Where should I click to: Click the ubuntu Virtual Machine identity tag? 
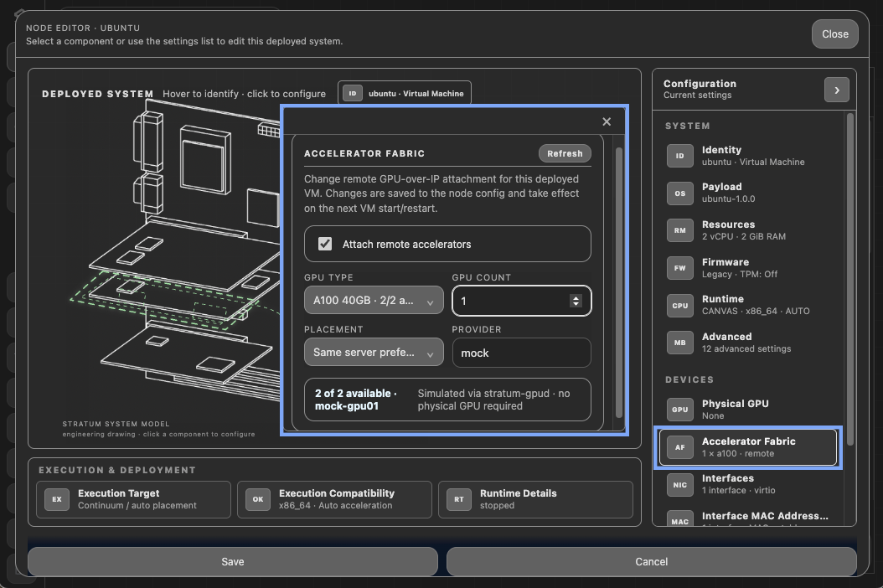[x=405, y=94]
